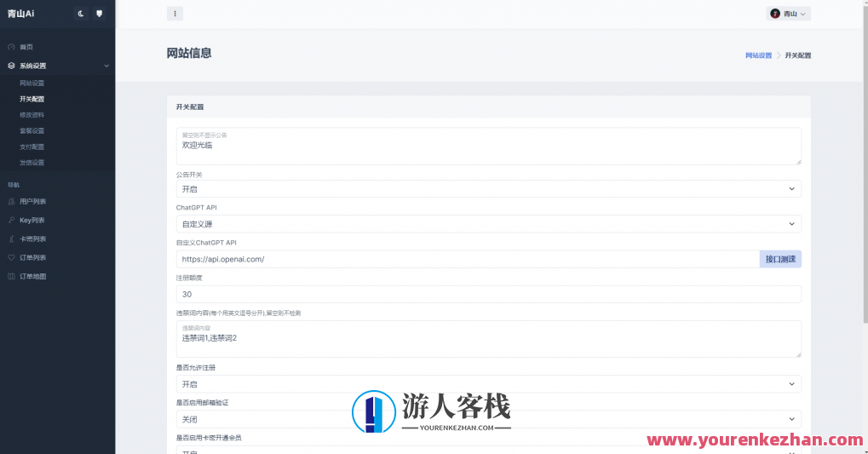Click the 首页 home icon in the sidebar
Screen dimensions: 868x454
click(11, 47)
